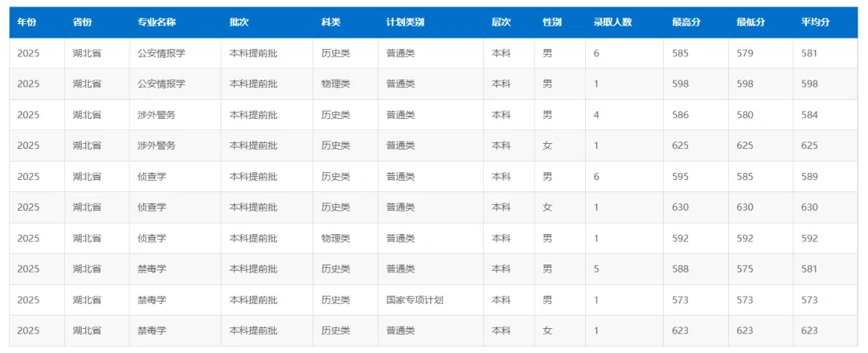Click highest score 585 for 公安情报学
The height and width of the screenshot is (353, 868).
coord(680,54)
